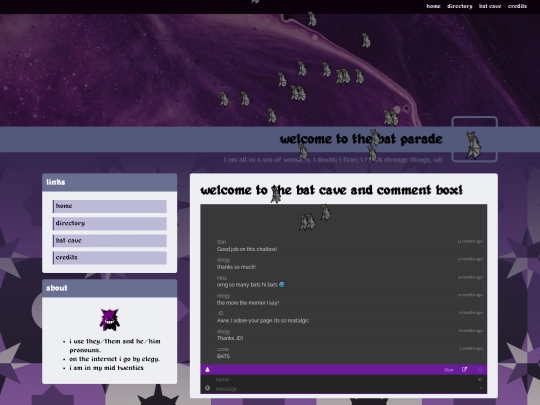Select 'credits' in the links sidebar
The width and height of the screenshot is (540, 405).
(x=110, y=258)
